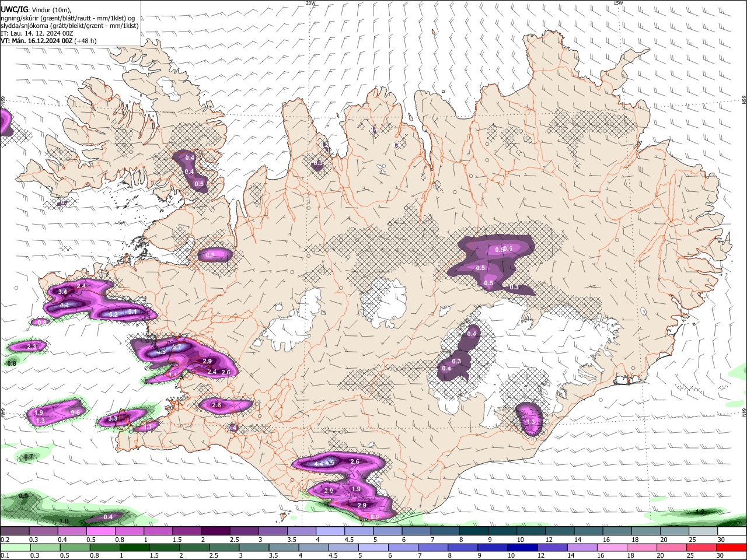Click the '0.7' value over the southwest ocean
The image size is (747, 560).
[x=29, y=456]
